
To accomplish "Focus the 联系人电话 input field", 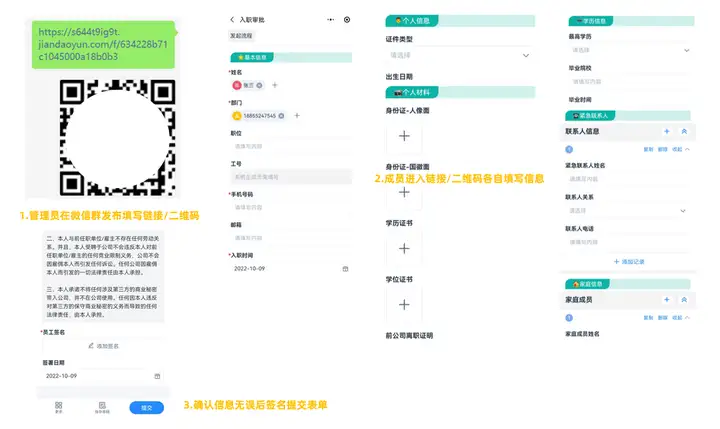I will tap(627, 242).
